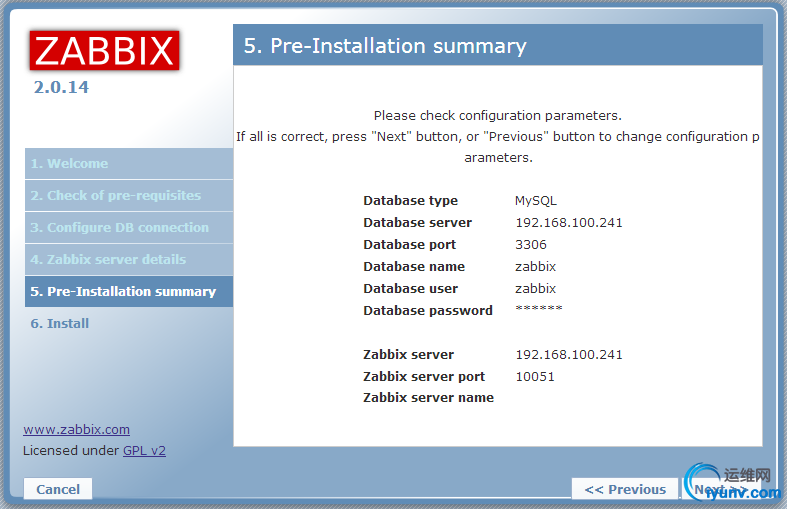Viewport: 787px width, 509px height.
Task: Select the MySQL value
Action: coord(536,200)
